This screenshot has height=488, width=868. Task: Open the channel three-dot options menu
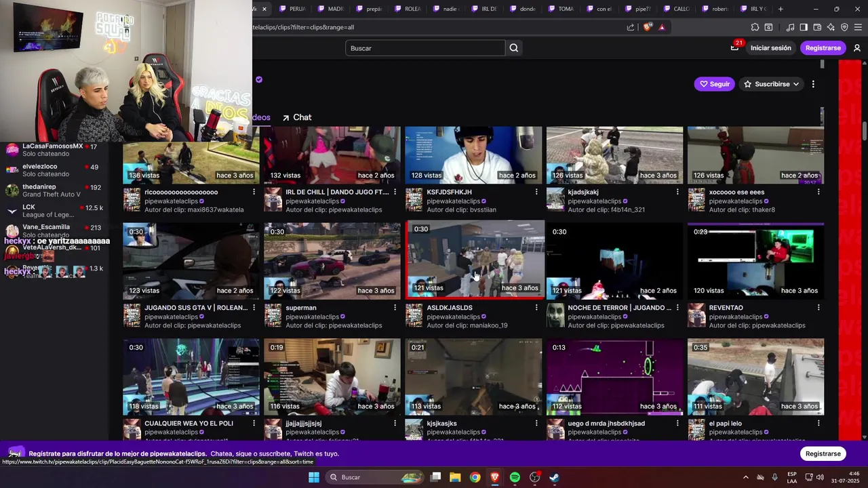point(813,84)
